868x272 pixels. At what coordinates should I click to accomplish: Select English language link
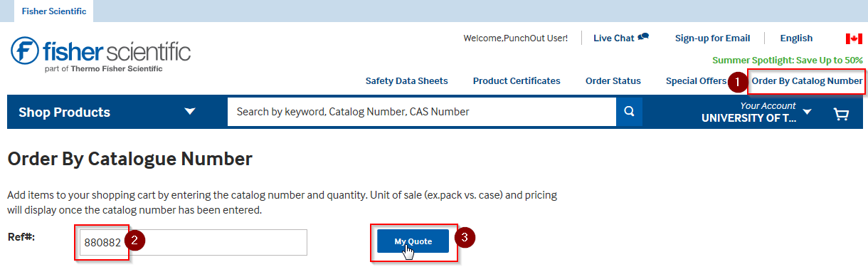[796, 38]
